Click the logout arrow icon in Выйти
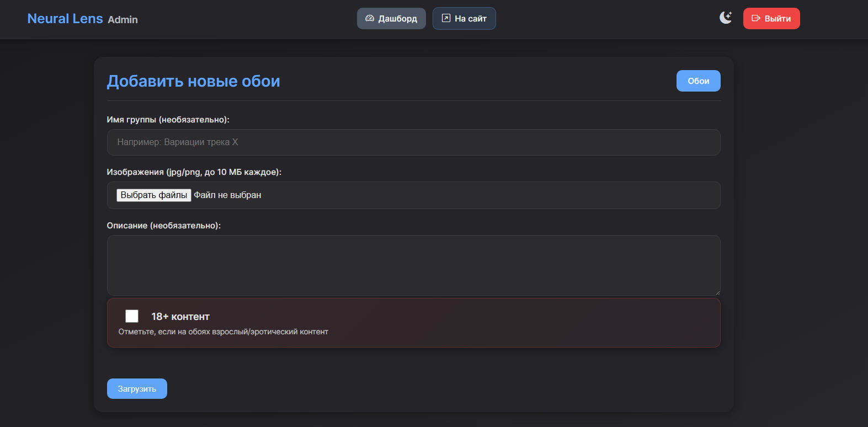Screen dimensions: 868x427 (756, 18)
